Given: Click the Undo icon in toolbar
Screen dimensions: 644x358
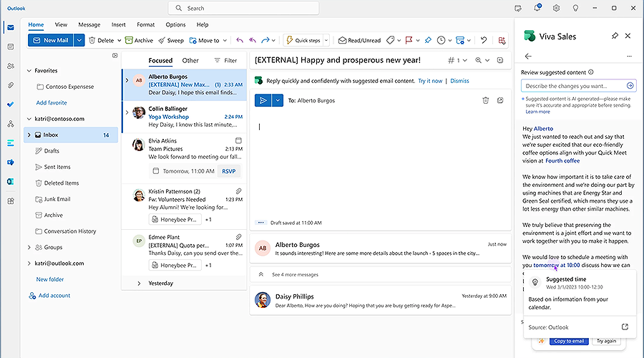Looking at the screenshot, I should point(484,40).
